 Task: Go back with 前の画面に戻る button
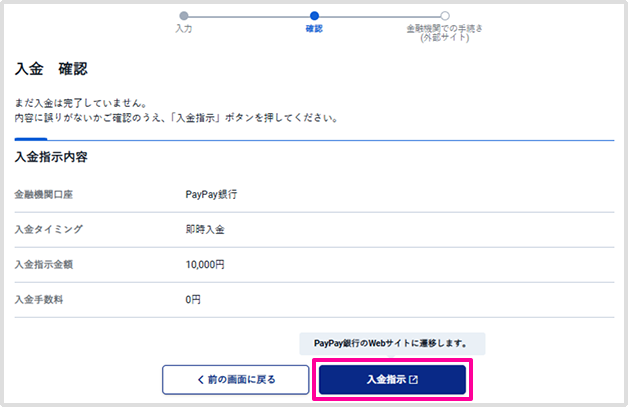(x=234, y=380)
